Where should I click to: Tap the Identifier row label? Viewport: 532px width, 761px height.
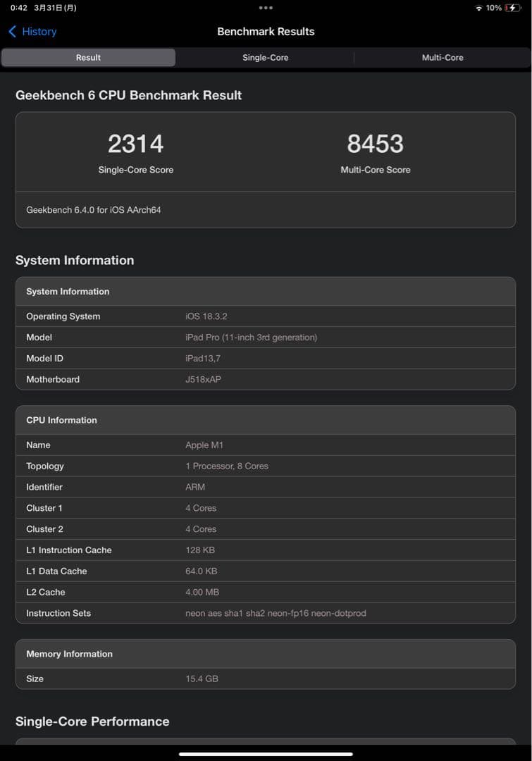[44, 487]
